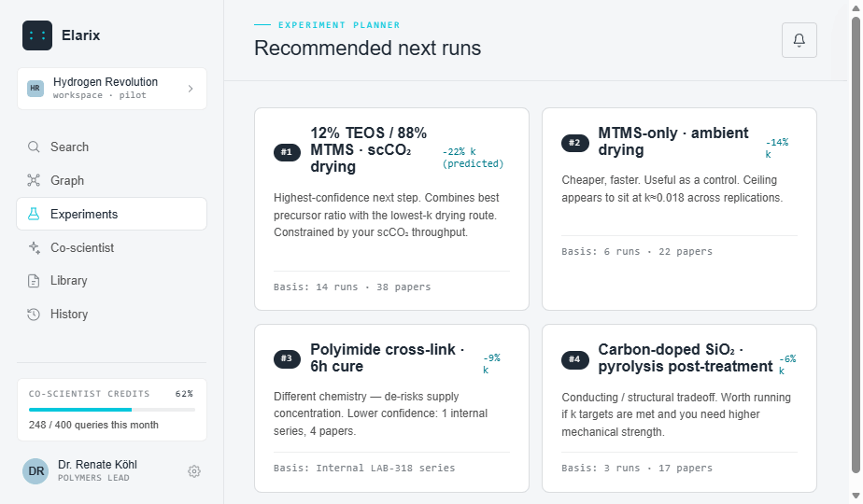863x504 pixels.
Task: Click the #1 rank badge
Action: point(287,152)
